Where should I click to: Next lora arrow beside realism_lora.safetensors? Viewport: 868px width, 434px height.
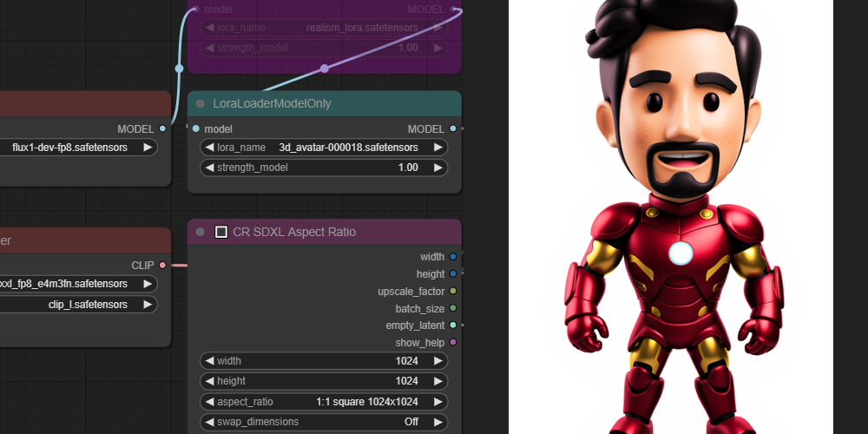point(437,28)
